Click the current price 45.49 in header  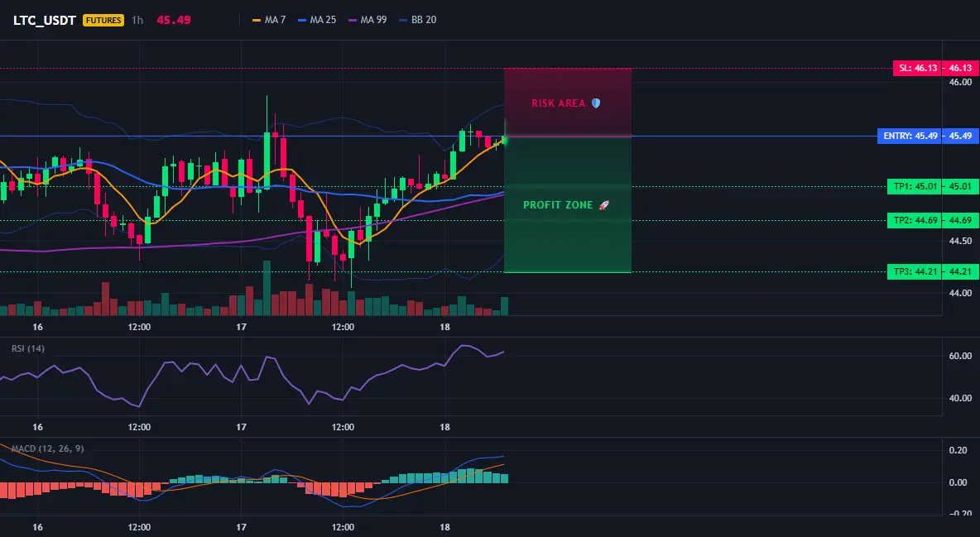coord(174,20)
